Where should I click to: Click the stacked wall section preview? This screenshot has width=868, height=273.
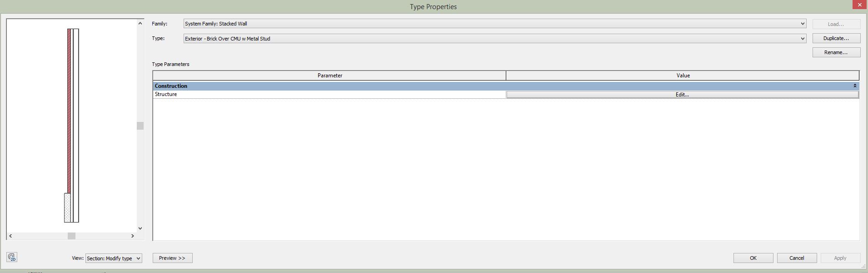point(72,126)
